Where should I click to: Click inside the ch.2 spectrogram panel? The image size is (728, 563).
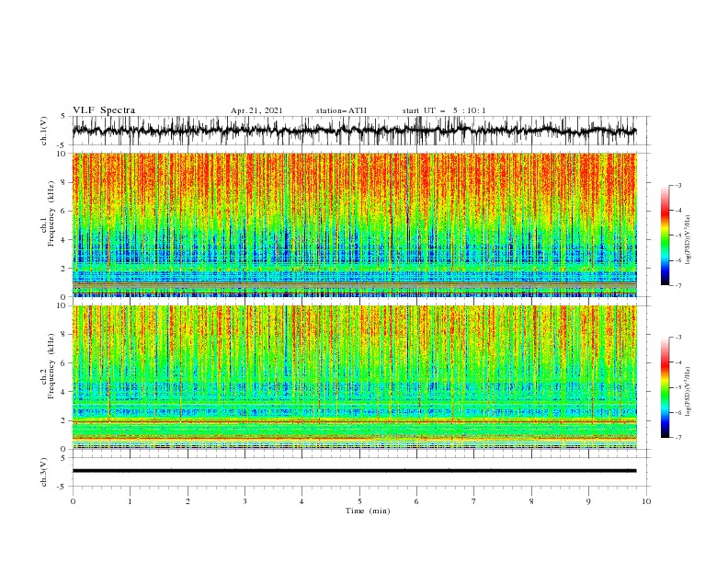pyautogui.click(x=354, y=377)
